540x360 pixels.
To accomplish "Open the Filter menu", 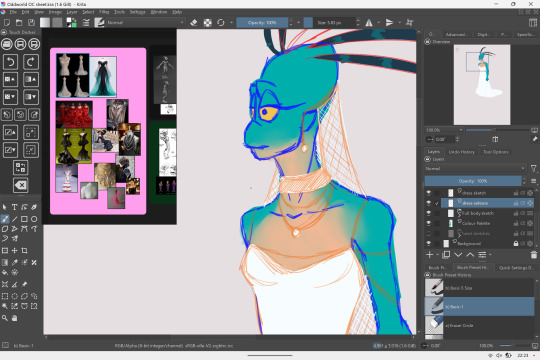I will coord(104,12).
